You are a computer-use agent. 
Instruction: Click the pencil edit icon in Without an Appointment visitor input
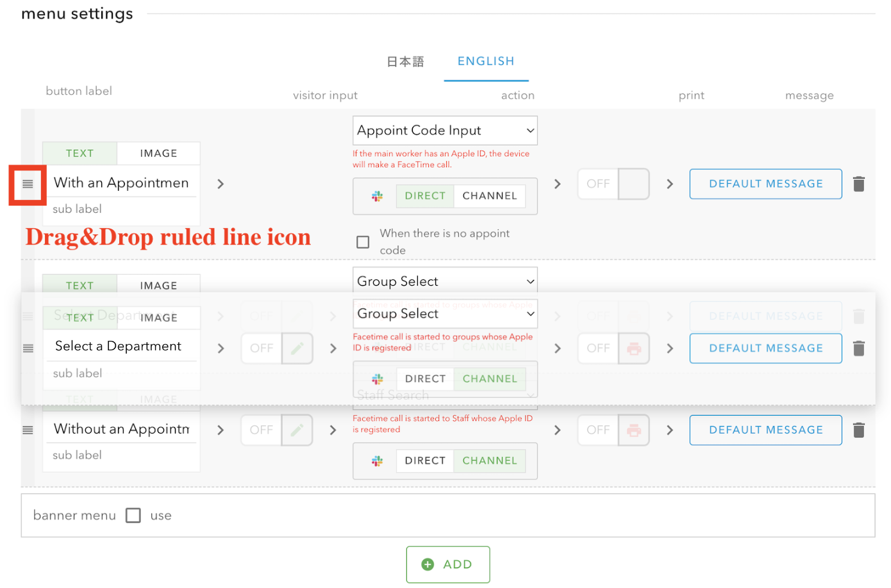297,430
